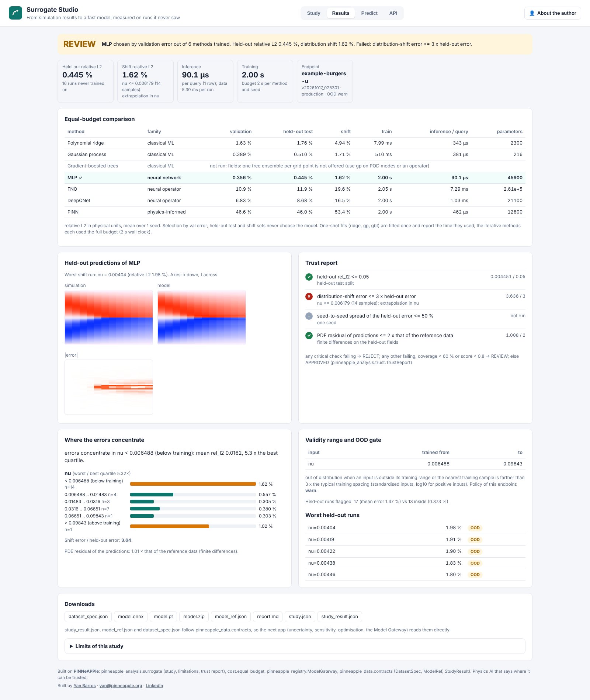Image resolution: width=590 pixels, height=700 pixels.
Task: Download model.onnx file
Action: pyautogui.click(x=131, y=617)
